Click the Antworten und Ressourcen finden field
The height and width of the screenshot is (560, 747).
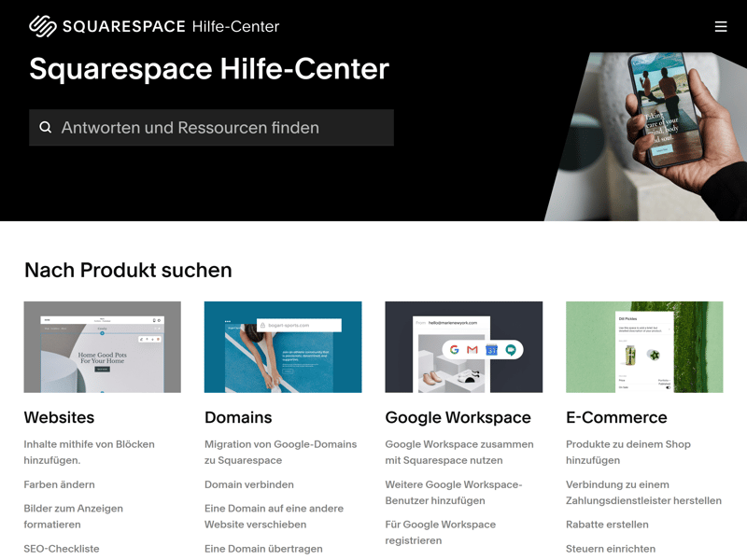(x=212, y=128)
